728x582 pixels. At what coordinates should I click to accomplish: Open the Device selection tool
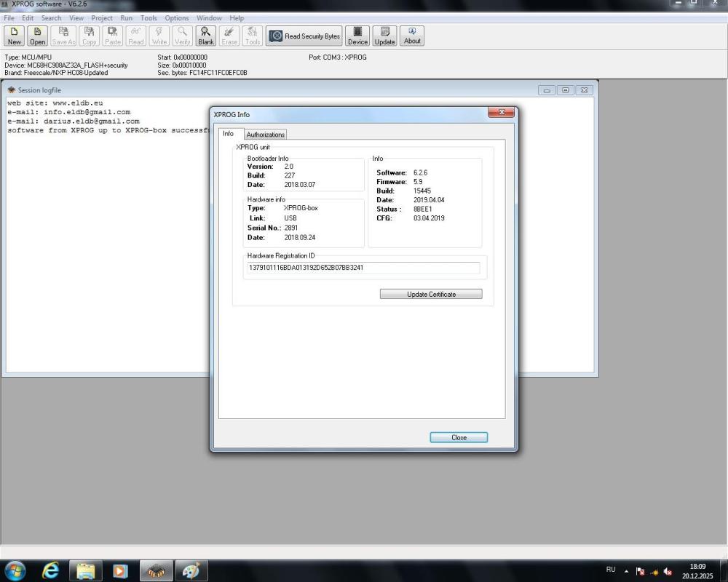point(357,36)
